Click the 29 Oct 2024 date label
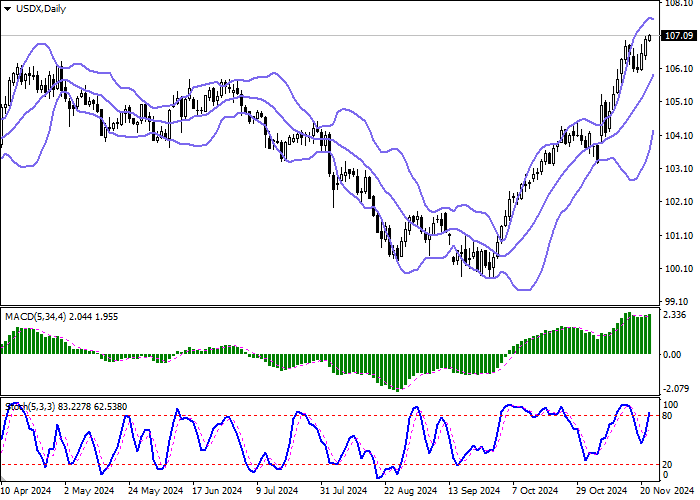Image resolution: width=700 pixels, height=500 pixels. pyautogui.click(x=602, y=491)
